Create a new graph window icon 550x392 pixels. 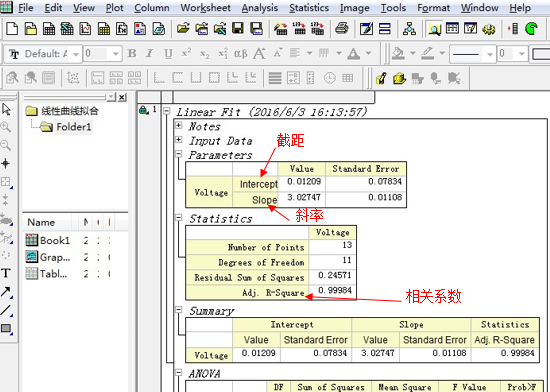click(x=85, y=29)
